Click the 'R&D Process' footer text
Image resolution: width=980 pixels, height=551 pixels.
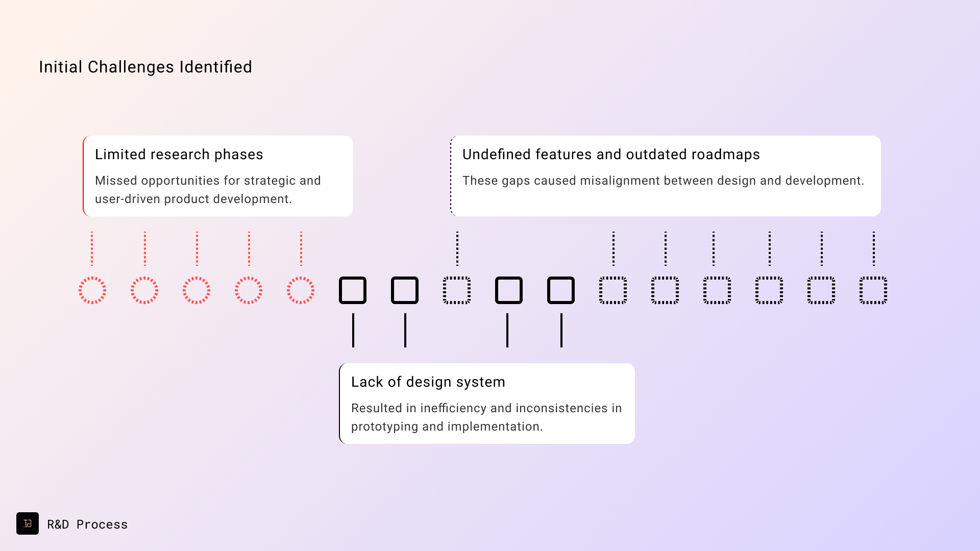coord(87,524)
